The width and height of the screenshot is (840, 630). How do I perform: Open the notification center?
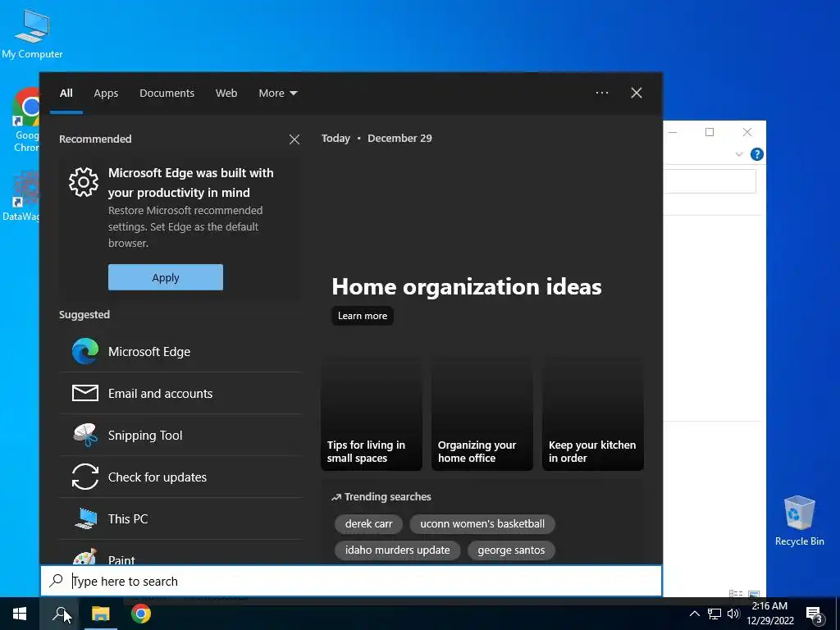pyautogui.click(x=815, y=614)
